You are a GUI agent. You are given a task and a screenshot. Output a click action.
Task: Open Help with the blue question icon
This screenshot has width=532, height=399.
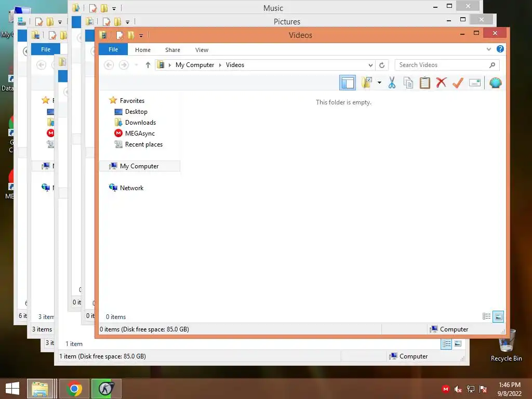pos(500,49)
